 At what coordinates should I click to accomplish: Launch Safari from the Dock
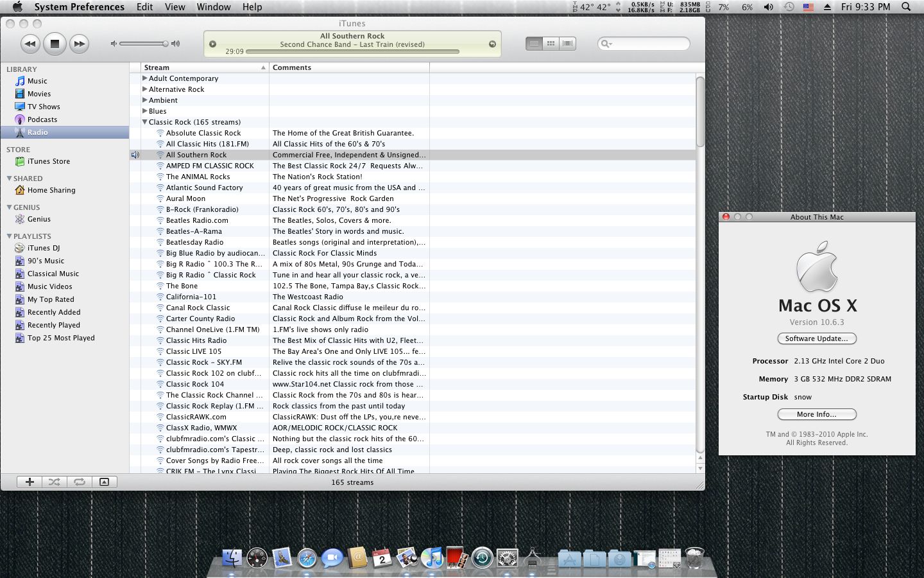click(307, 557)
